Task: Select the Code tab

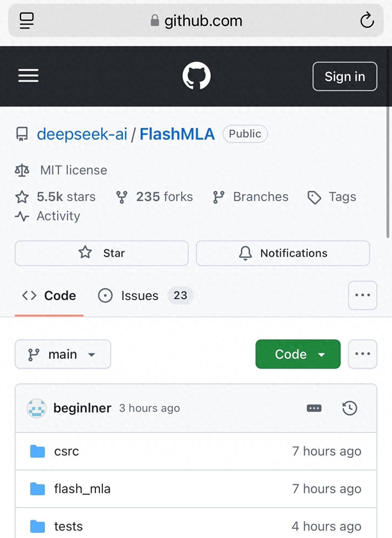Action: click(49, 296)
